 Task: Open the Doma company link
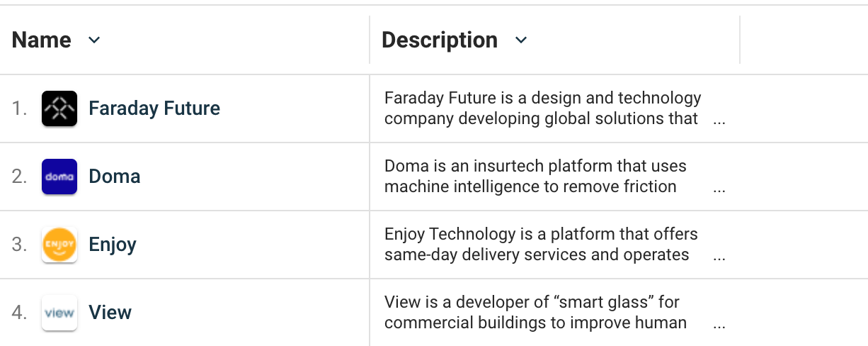[115, 177]
